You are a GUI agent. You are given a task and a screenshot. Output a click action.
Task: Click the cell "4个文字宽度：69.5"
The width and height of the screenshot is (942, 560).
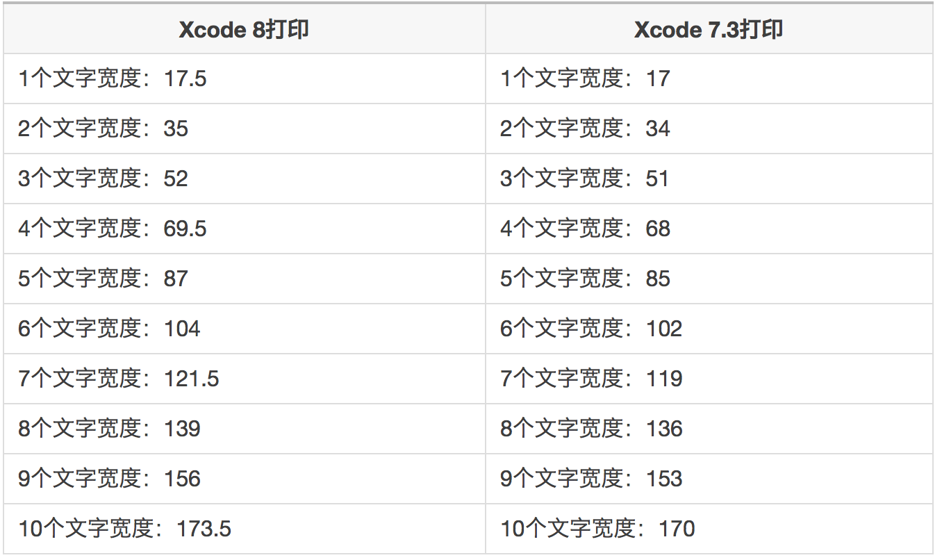tap(113, 229)
